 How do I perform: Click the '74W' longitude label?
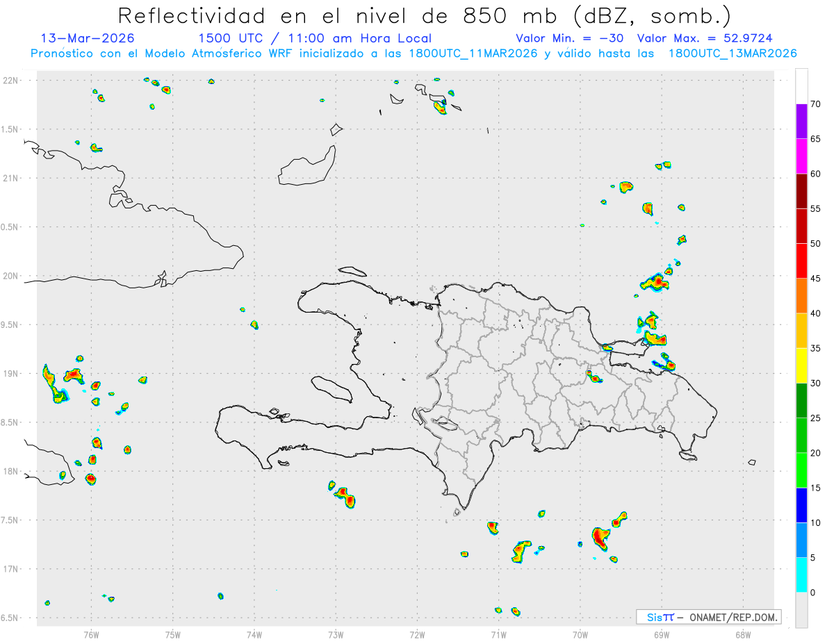click(x=254, y=634)
